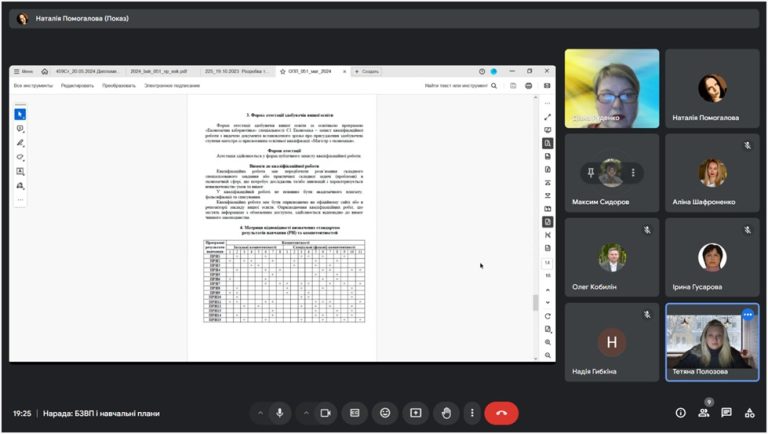This screenshot has width=768, height=434.
Task: Choose the selection arrow tool in left toolbar
Action: 20,114
